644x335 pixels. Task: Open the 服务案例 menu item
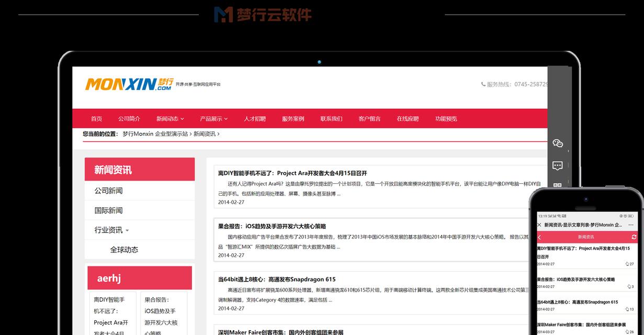(x=293, y=119)
